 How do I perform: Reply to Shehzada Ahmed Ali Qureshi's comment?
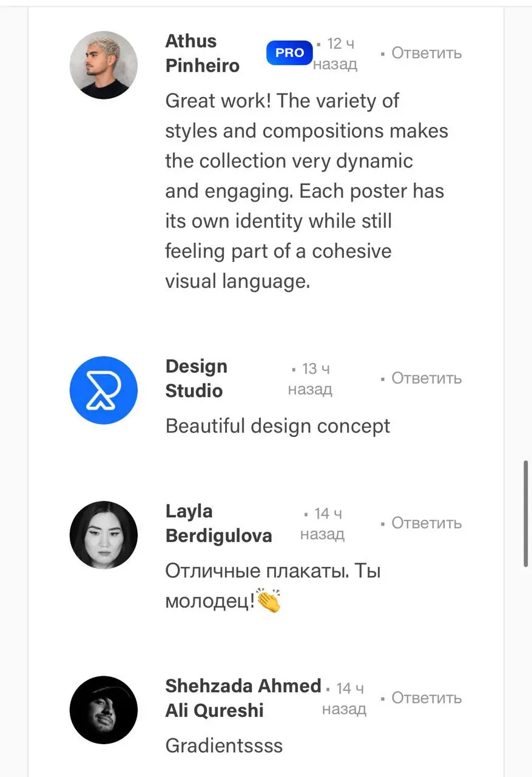(426, 698)
